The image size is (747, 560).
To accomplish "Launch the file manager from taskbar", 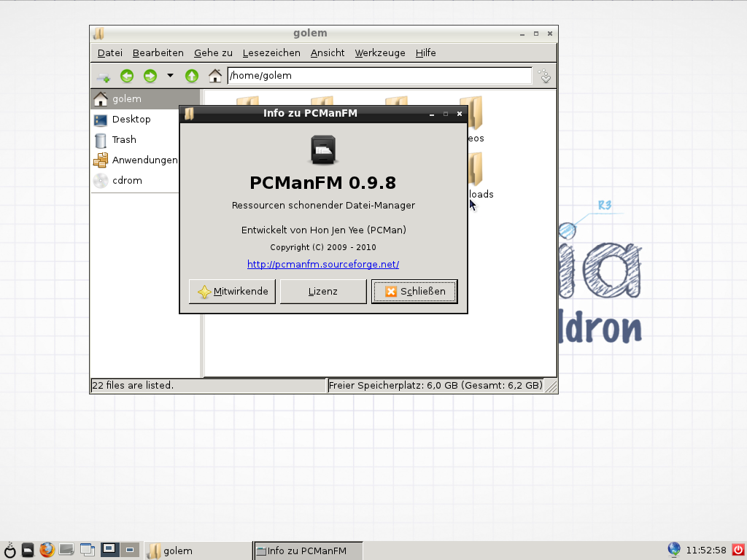I will coord(28,550).
